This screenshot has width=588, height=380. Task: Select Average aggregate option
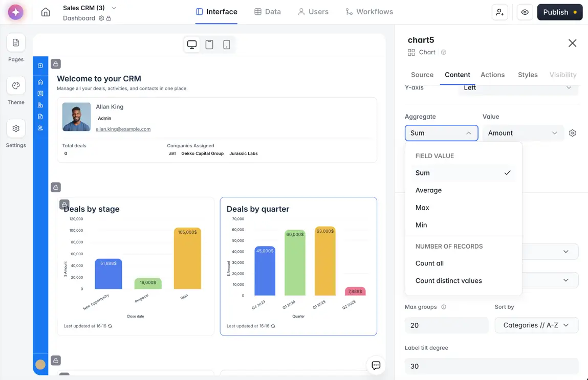pyautogui.click(x=463, y=190)
